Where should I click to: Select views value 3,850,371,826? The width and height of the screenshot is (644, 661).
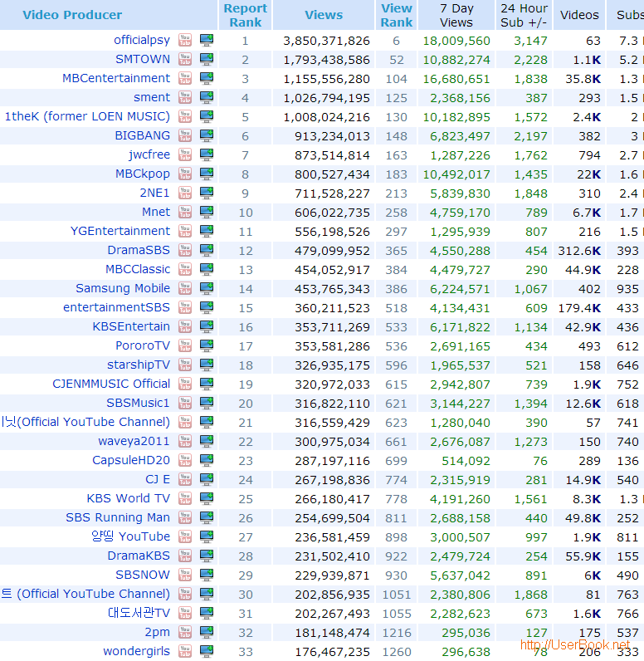326,41
